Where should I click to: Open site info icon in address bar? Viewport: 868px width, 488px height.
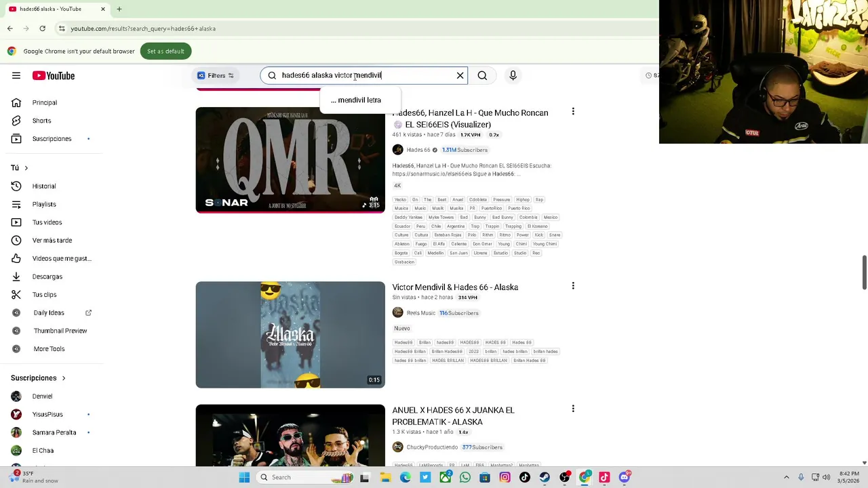[62, 28]
